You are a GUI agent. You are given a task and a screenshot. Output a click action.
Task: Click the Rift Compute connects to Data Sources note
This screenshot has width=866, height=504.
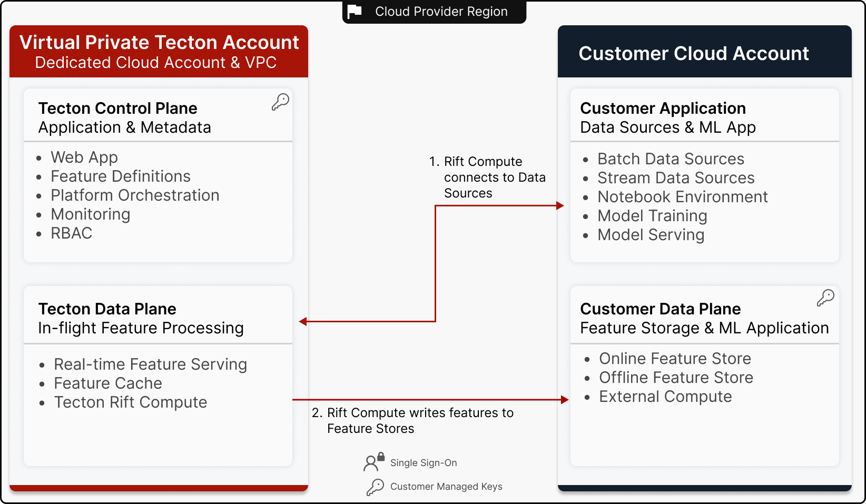488,177
